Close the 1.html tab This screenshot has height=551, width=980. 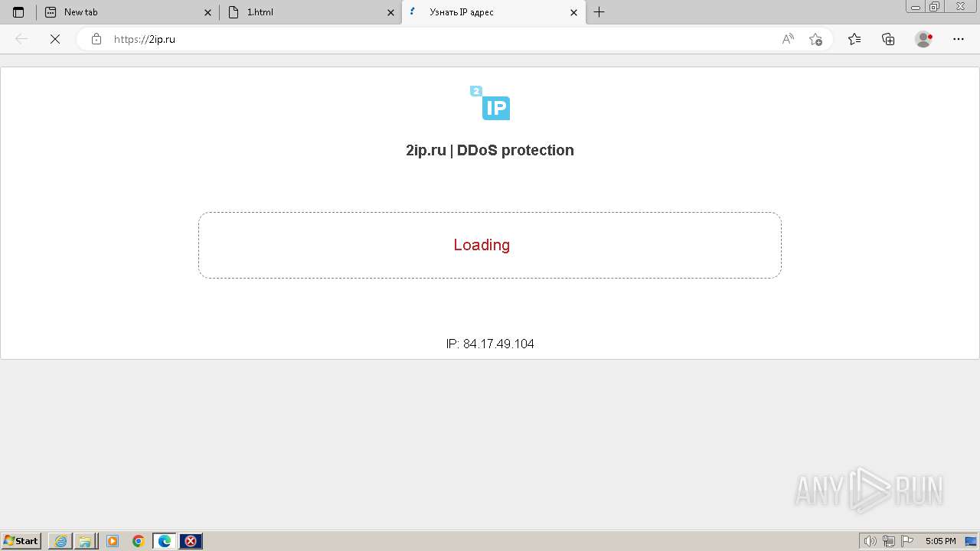(391, 12)
